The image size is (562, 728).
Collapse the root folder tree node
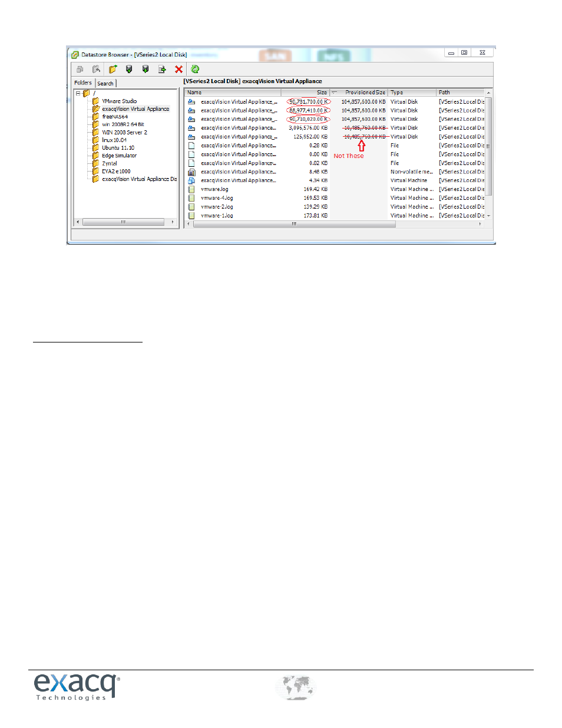(78, 93)
